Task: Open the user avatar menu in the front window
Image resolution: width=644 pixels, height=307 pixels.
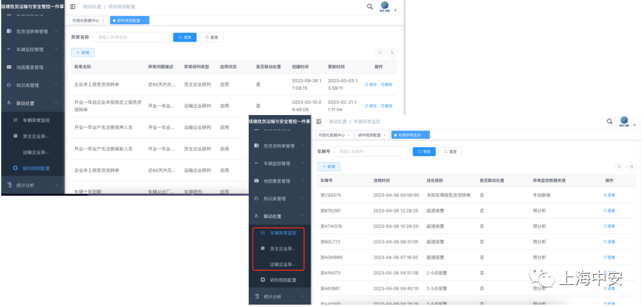Action: point(626,122)
